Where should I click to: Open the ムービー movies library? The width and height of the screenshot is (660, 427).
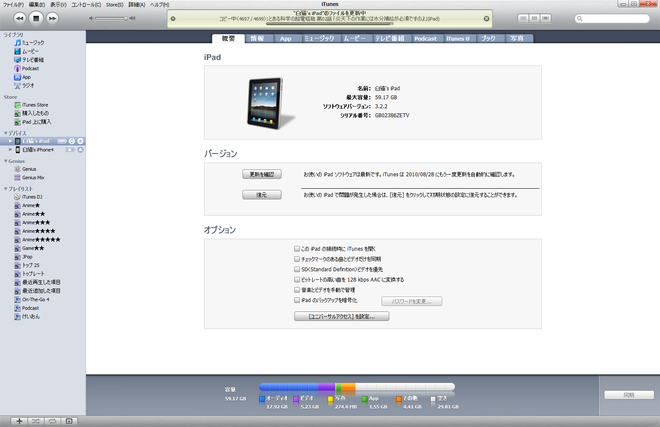point(30,51)
